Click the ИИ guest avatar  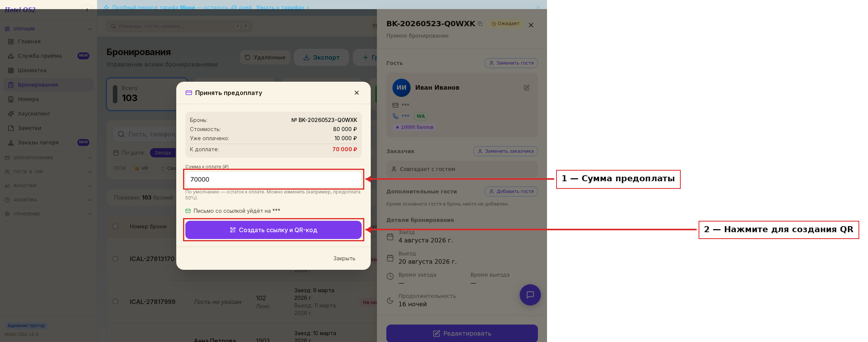click(x=402, y=88)
